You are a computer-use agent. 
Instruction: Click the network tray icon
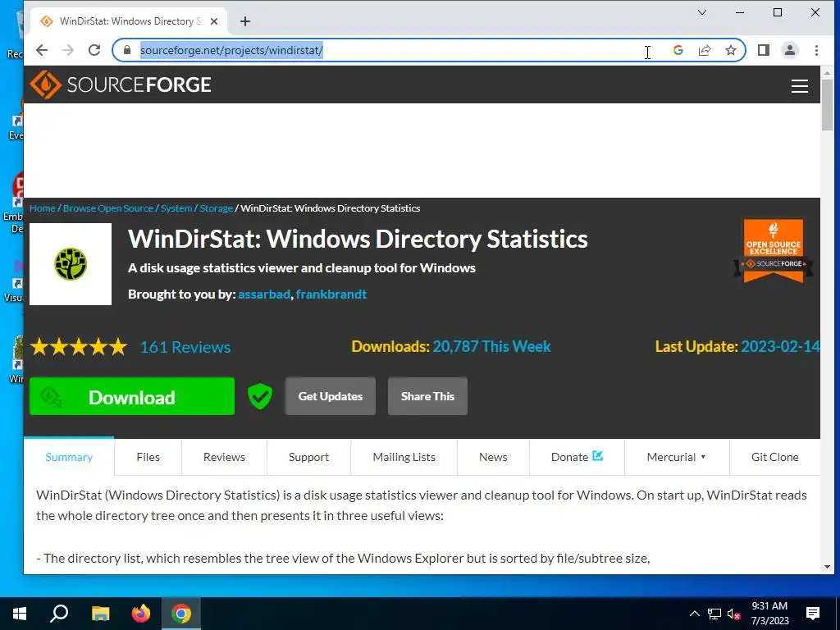click(x=714, y=614)
